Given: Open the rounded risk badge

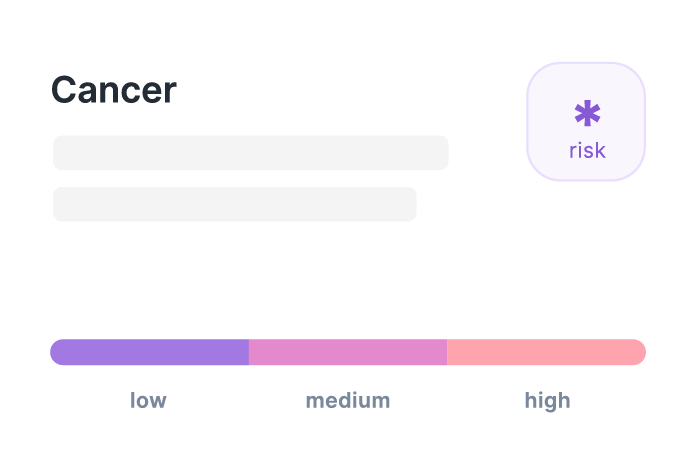Looking at the screenshot, I should click(586, 122).
